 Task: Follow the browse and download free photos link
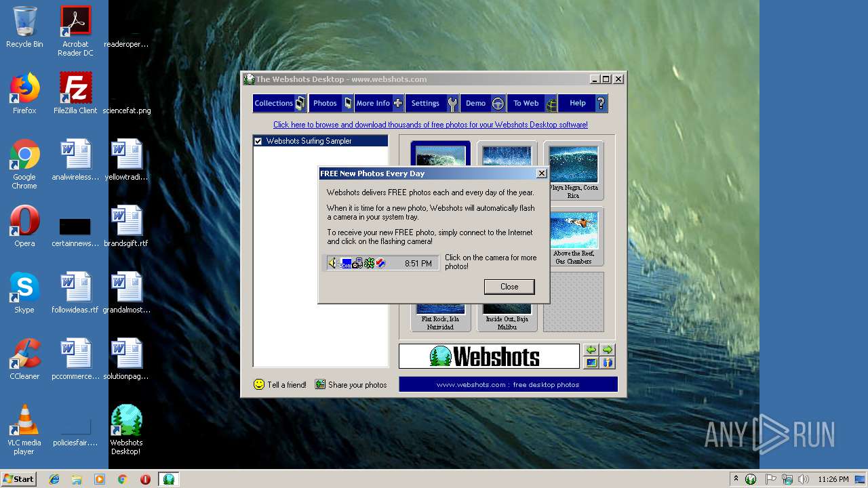pos(431,125)
